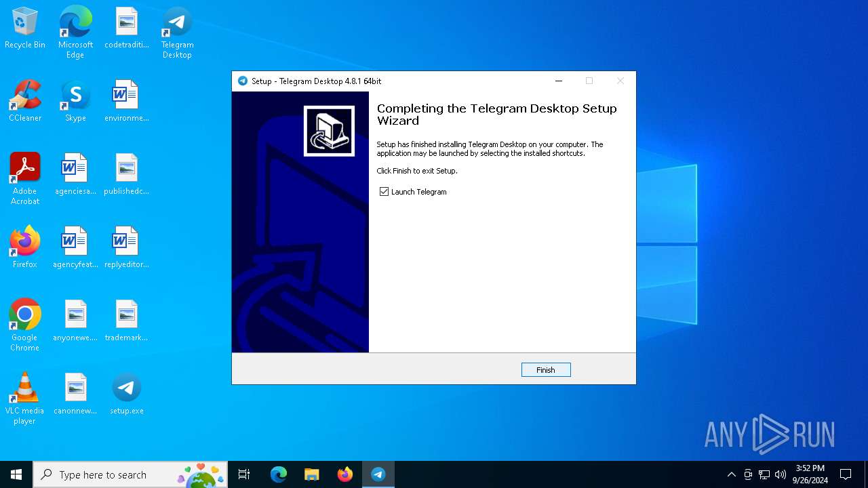Click the Finish button
Image resolution: width=868 pixels, height=488 pixels.
tap(546, 370)
